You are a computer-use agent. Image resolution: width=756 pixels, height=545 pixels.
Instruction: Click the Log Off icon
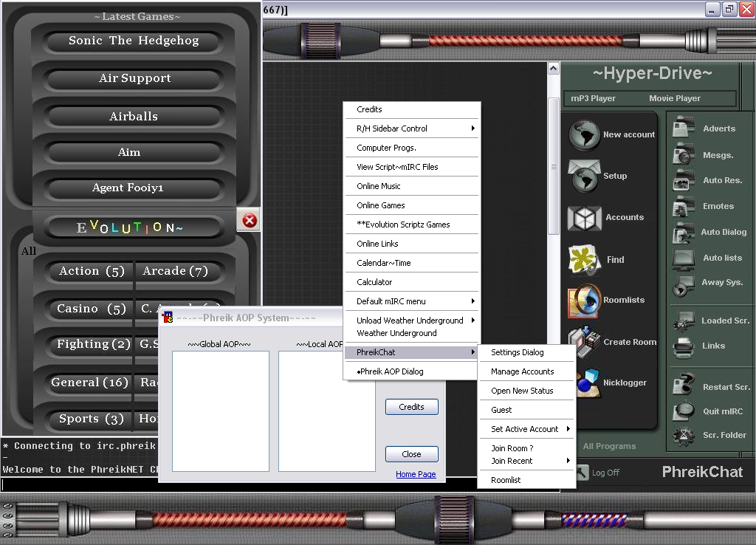pyautogui.click(x=583, y=473)
